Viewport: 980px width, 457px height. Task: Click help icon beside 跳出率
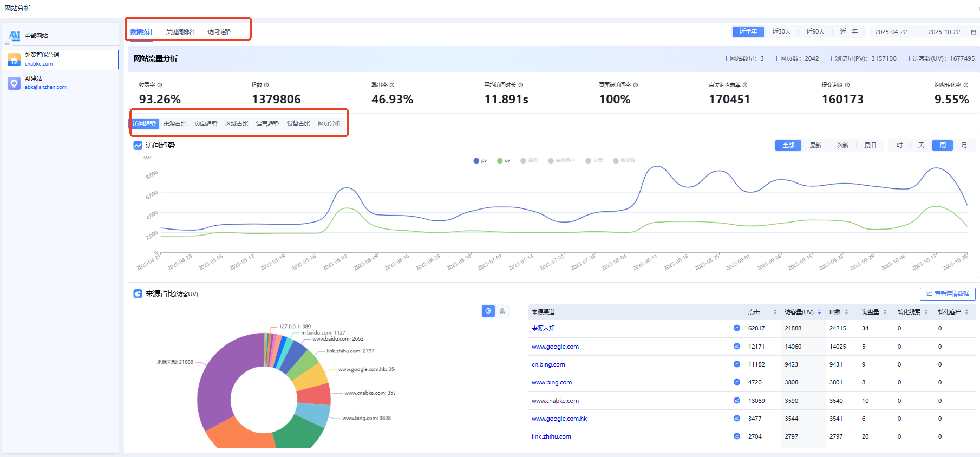(392, 85)
